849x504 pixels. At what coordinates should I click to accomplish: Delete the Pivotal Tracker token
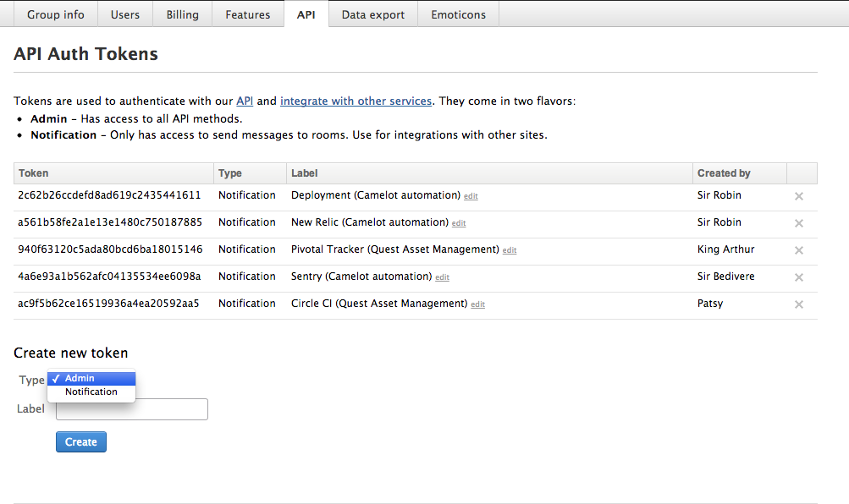799,250
